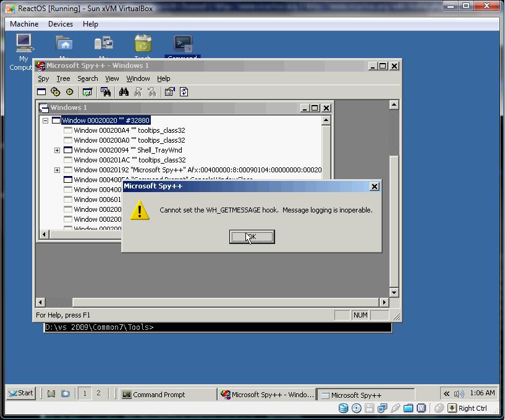Switch to virtual desktop 2 in taskbar
The image size is (505, 420).
pos(98,393)
